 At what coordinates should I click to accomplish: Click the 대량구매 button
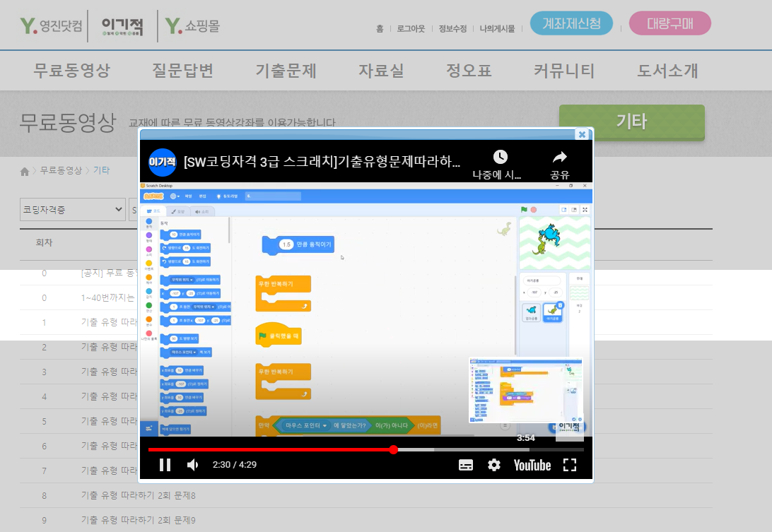(x=669, y=23)
